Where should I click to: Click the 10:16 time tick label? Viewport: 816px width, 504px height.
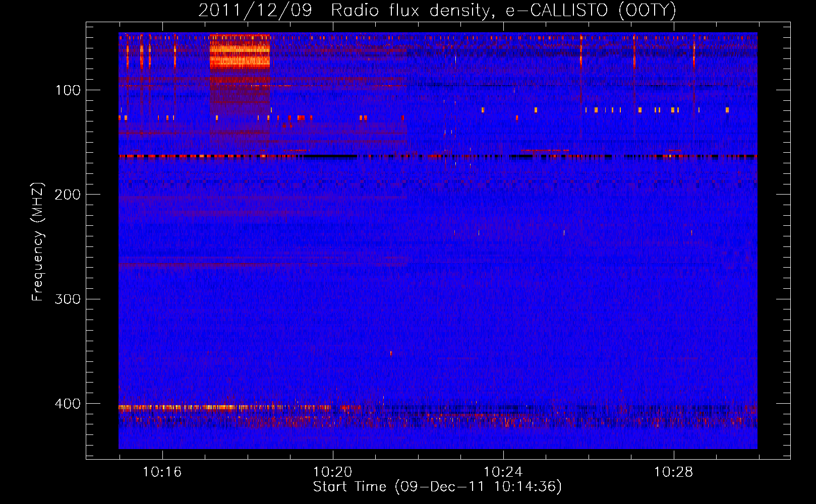[x=162, y=472]
